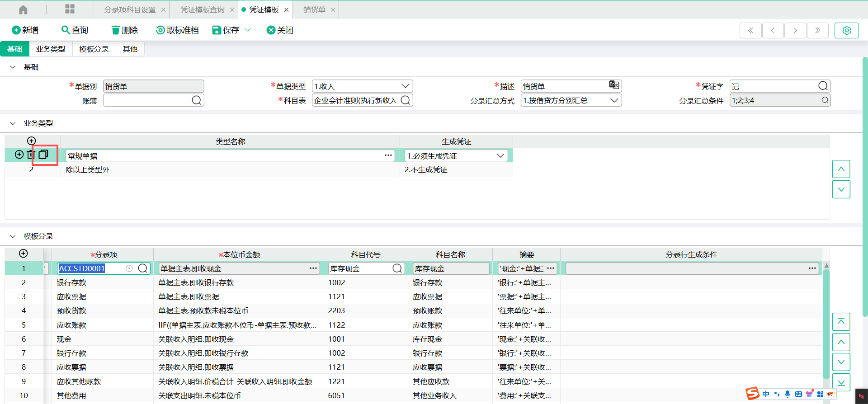The height and width of the screenshot is (404, 868).
Task: Move 模板分录 row down one button
Action: (841, 362)
